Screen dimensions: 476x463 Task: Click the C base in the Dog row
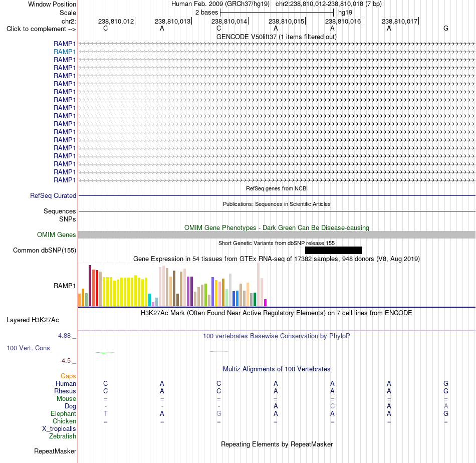[x=332, y=406]
